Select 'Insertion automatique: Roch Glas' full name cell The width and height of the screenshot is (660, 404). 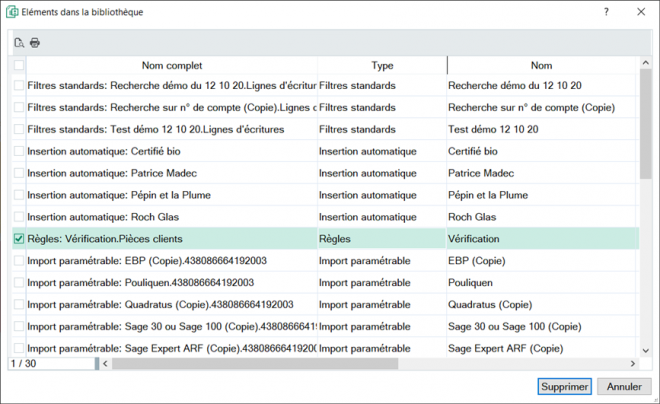click(x=172, y=217)
